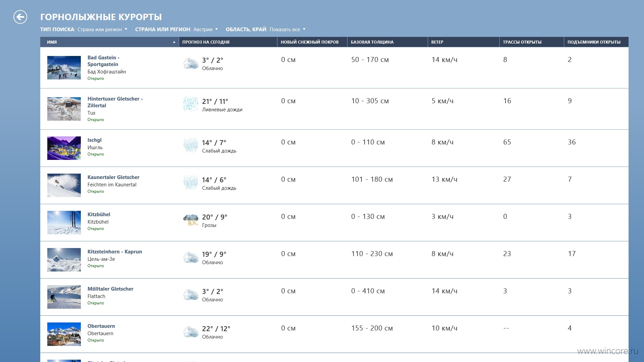
Task: Go back using the arrow button
Action: coord(20,17)
